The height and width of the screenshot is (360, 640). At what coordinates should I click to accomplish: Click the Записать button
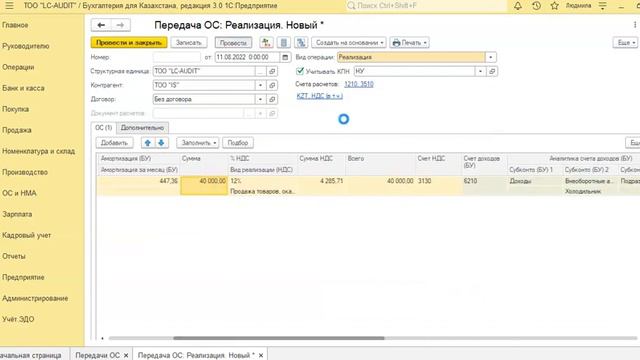(x=189, y=42)
